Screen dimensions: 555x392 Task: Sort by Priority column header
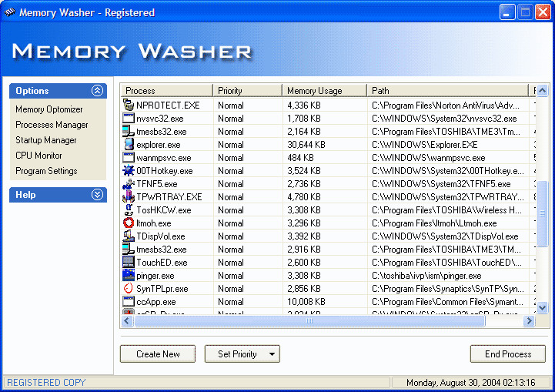point(247,91)
